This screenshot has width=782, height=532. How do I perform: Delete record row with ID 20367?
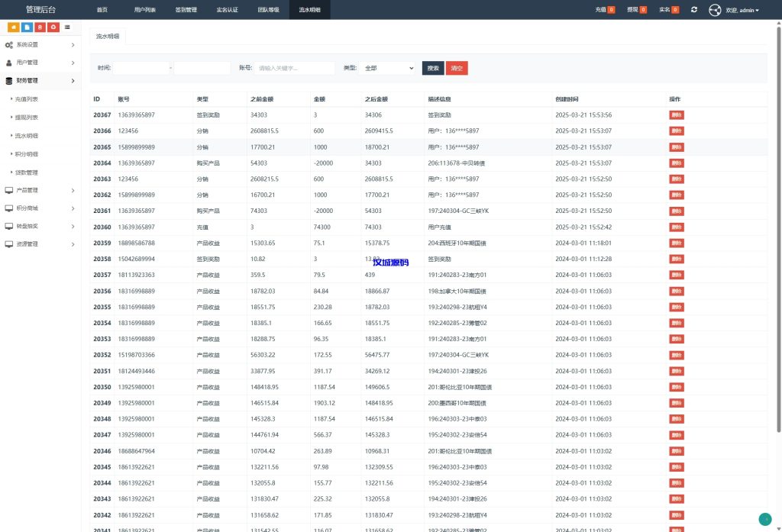tap(677, 115)
